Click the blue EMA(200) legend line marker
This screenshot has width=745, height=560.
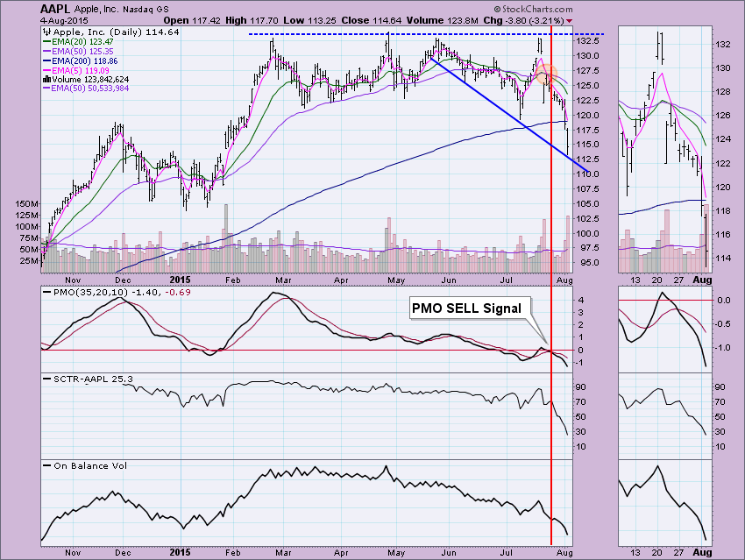[x=46, y=60]
